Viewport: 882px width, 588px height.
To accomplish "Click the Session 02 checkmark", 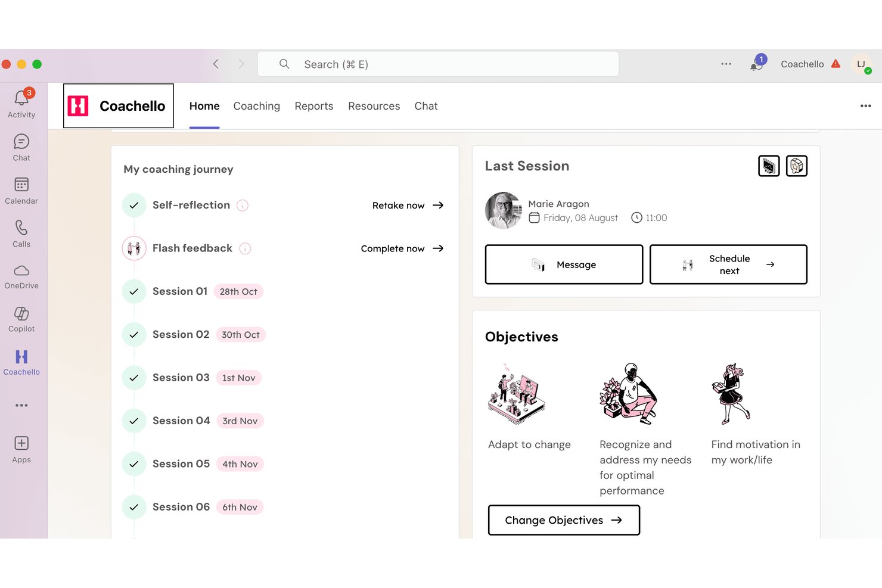I will tap(134, 334).
